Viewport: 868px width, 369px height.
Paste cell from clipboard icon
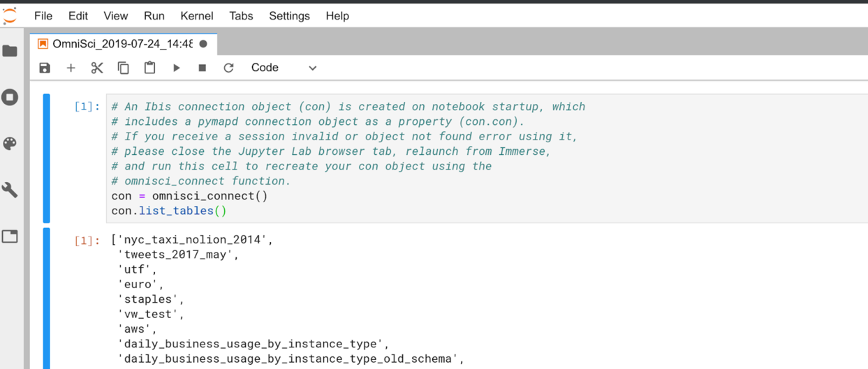(149, 68)
